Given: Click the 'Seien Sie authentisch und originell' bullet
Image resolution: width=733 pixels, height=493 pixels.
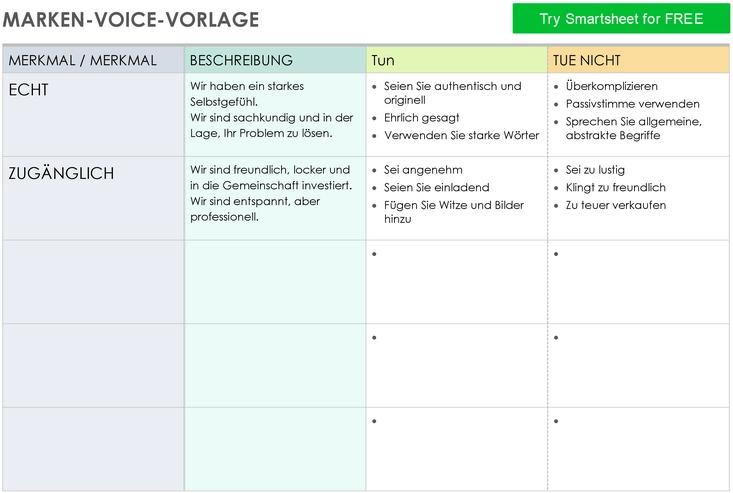Looking at the screenshot, I should [453, 93].
